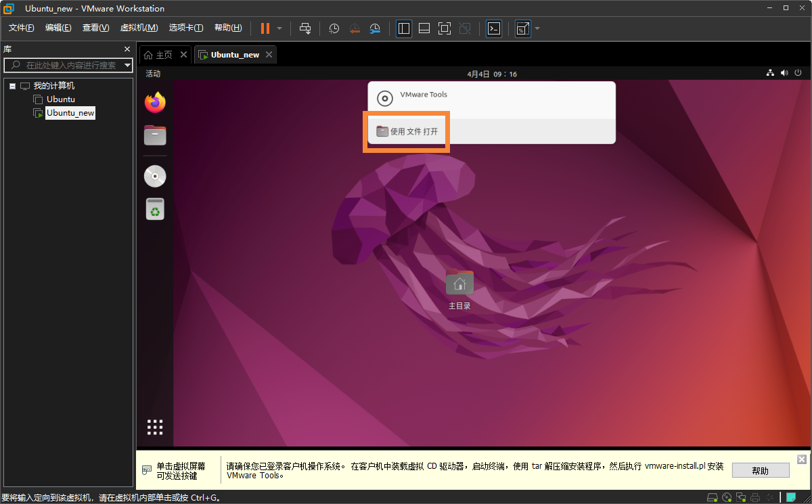Open snapshot manager via the wrench clock icon
The height and width of the screenshot is (504, 812).
(375, 28)
